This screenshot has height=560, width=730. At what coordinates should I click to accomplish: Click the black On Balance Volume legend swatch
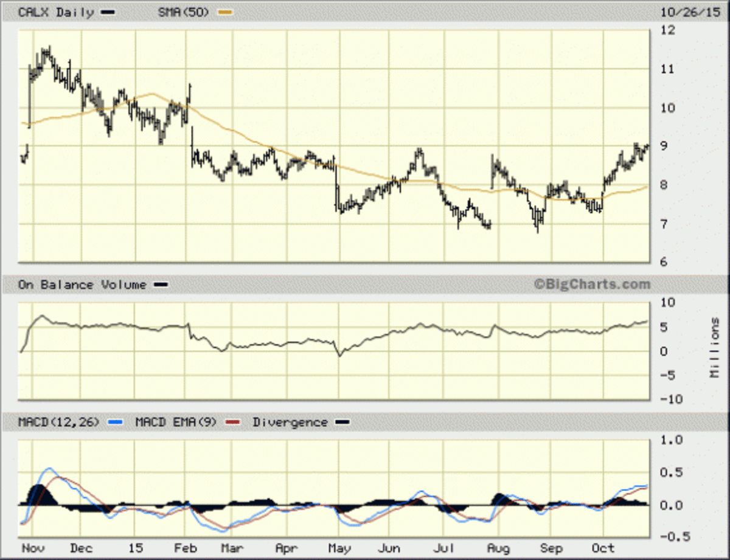(x=159, y=285)
